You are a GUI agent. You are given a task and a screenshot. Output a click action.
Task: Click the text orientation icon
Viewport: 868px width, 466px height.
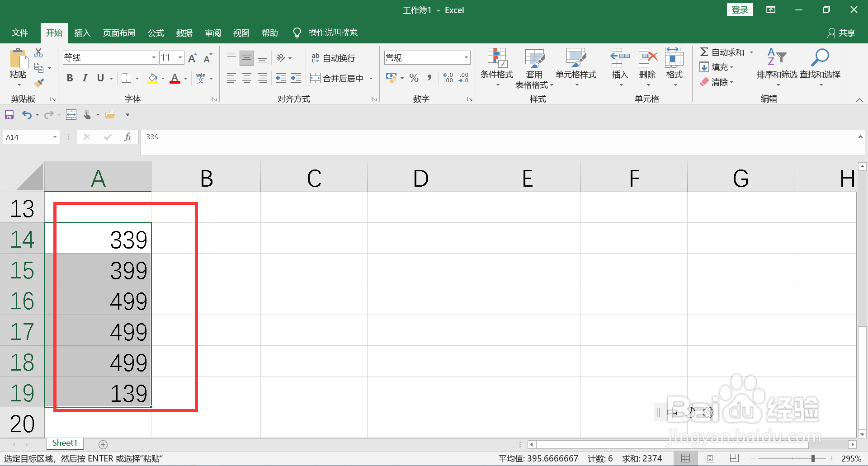(281, 58)
